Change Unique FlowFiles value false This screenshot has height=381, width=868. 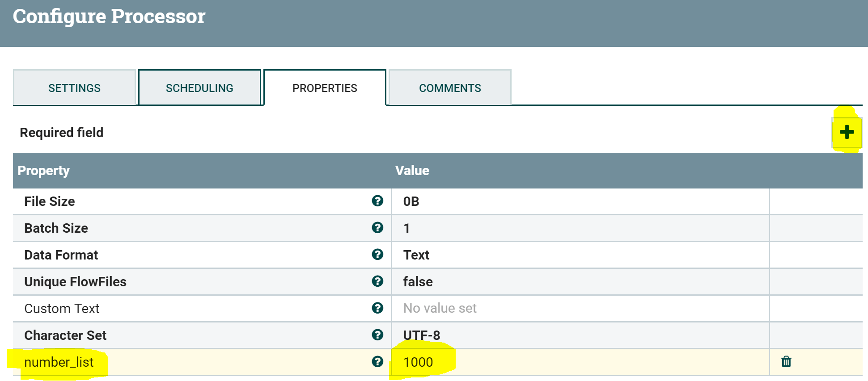coord(580,282)
